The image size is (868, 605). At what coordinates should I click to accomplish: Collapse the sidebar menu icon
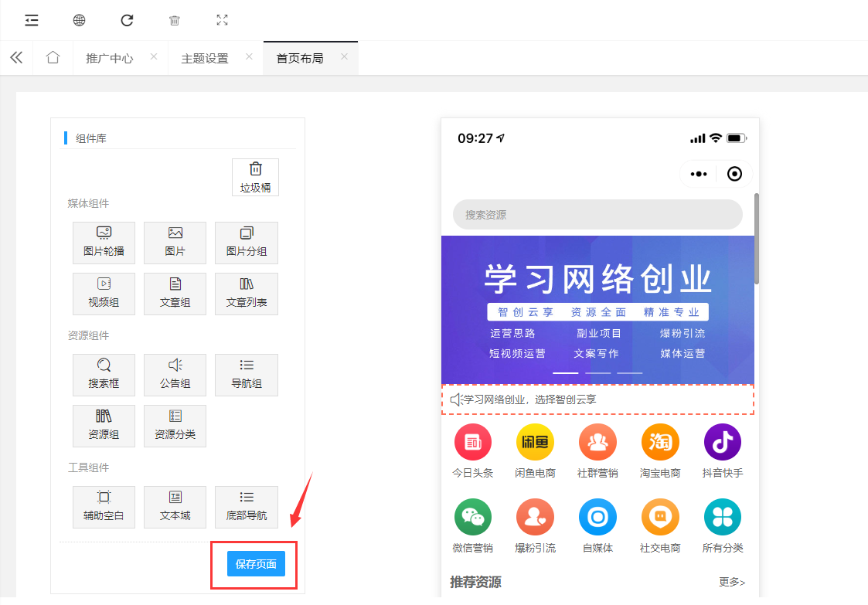(x=32, y=21)
